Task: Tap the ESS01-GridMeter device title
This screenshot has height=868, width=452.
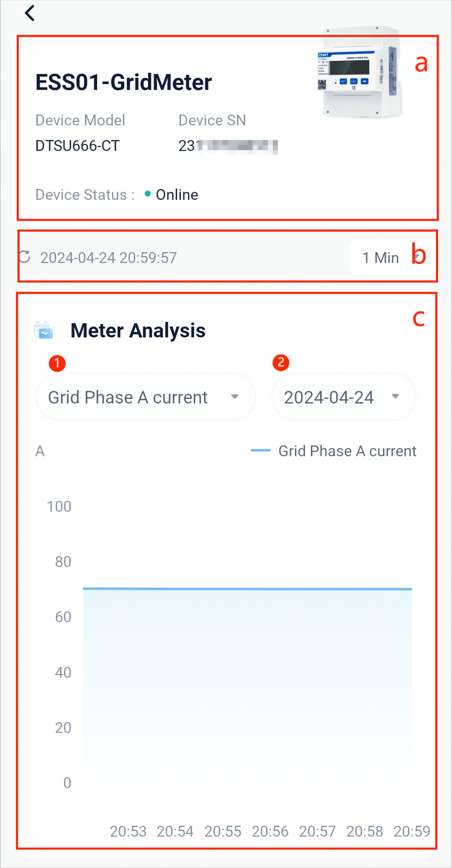Action: 123,82
